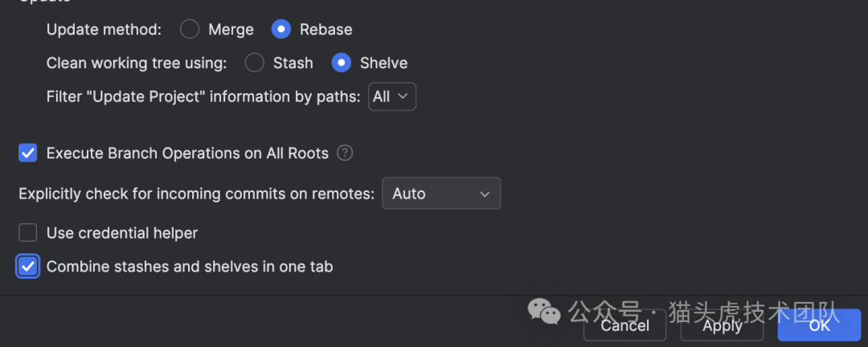868x347 pixels.
Task: Click the "Clean working tree using:" label
Action: click(137, 63)
